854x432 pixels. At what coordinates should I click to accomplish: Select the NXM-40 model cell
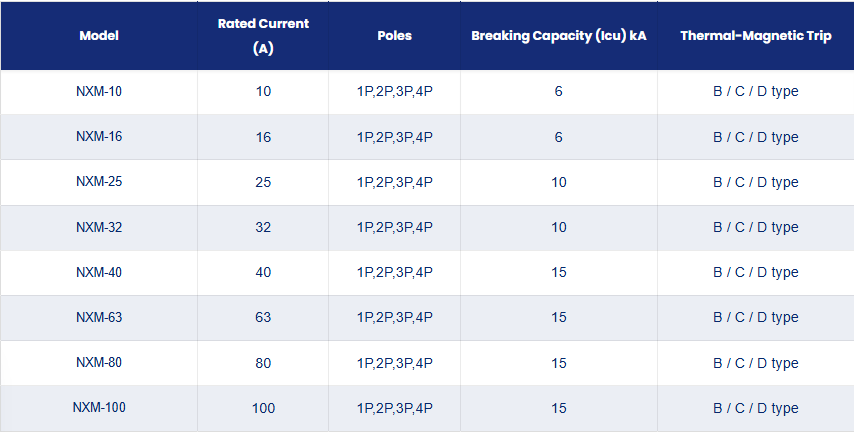99,272
